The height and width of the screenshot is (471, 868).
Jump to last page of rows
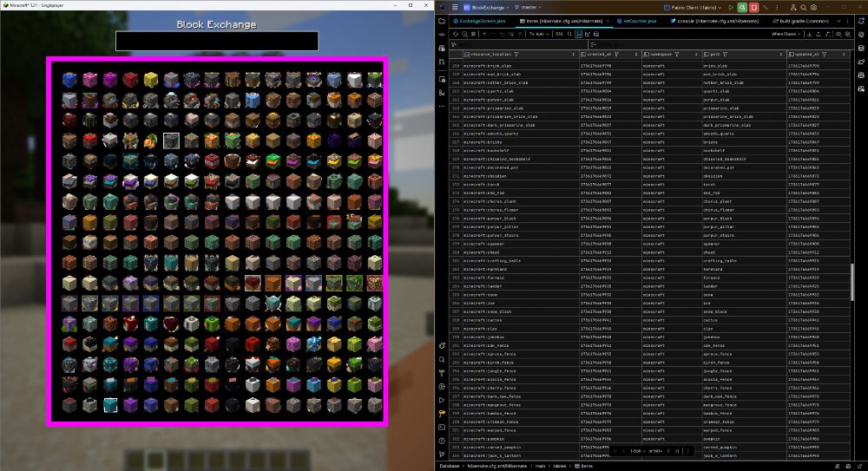pyautogui.click(x=676, y=451)
